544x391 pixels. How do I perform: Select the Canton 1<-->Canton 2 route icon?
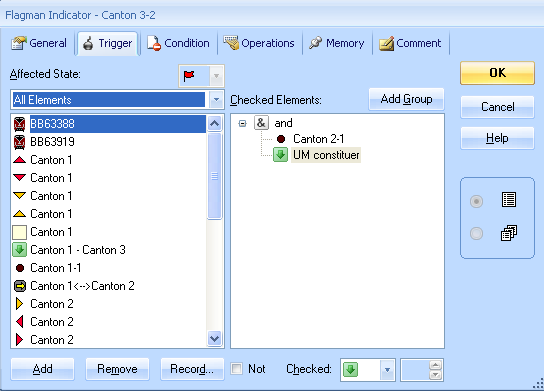tap(20, 286)
